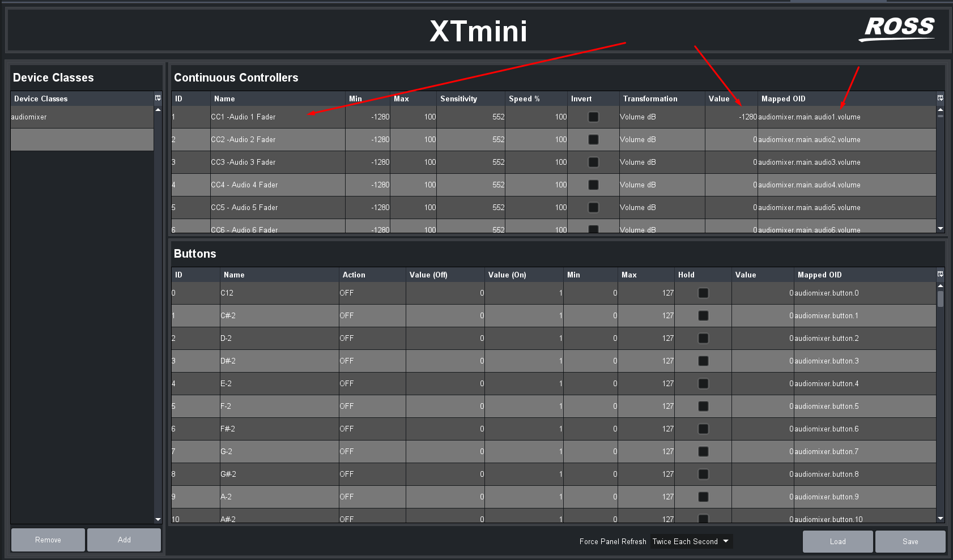The height and width of the screenshot is (560, 953).
Task: Select the audiomixer device class row
Action: point(82,117)
